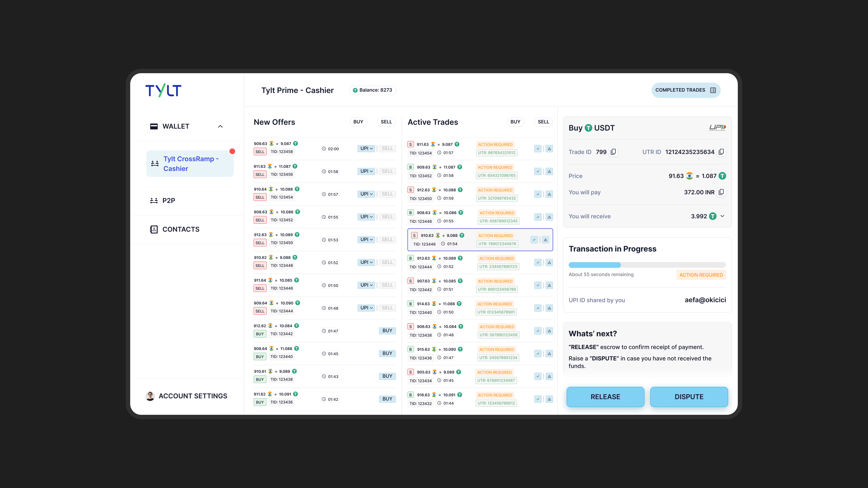Click the account avatar picture
868x488 pixels.
tap(150, 396)
